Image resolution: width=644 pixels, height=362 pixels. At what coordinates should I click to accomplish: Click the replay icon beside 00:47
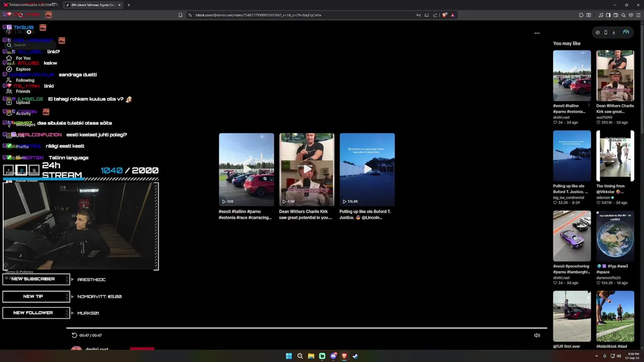click(74, 335)
